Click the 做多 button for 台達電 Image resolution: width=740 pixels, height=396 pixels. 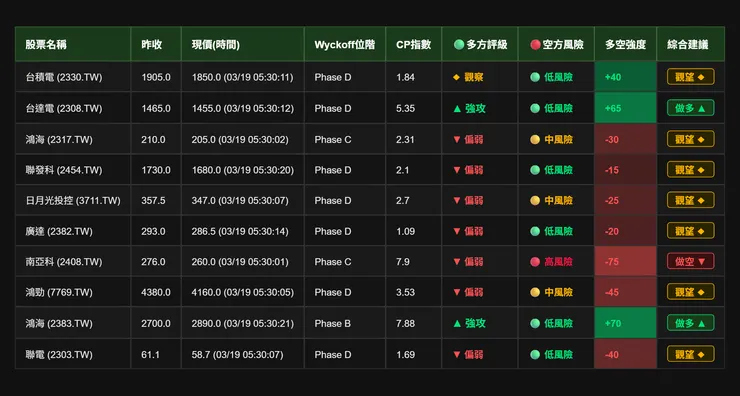coord(690,108)
